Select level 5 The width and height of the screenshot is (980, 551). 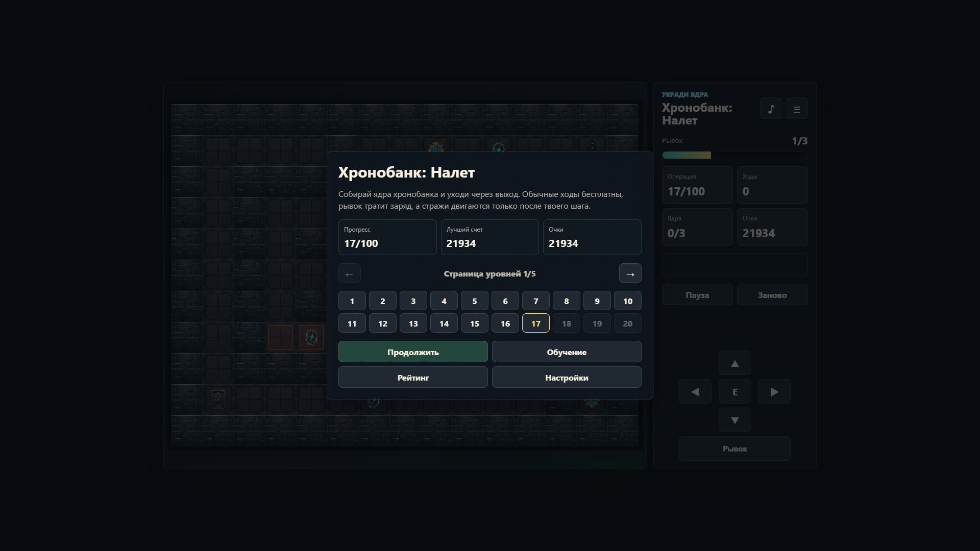click(x=474, y=301)
